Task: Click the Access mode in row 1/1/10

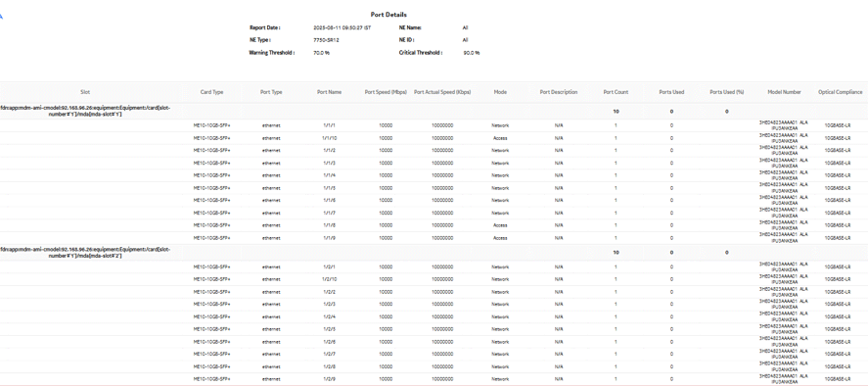Action: [500, 138]
